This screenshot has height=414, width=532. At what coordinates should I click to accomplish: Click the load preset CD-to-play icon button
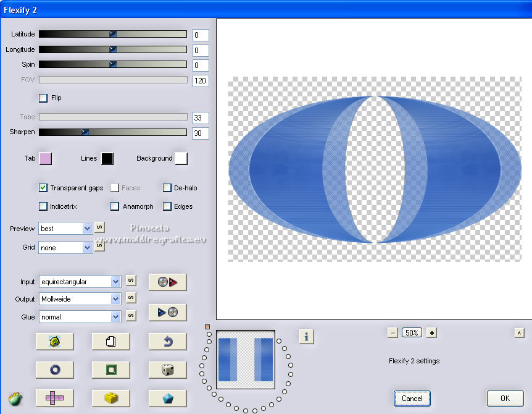168,282
